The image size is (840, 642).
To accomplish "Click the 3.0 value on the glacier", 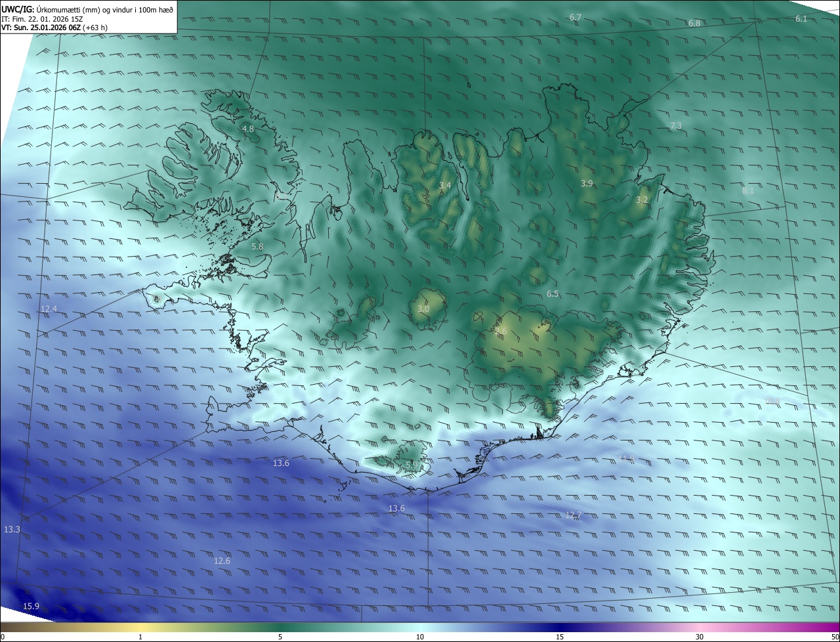I will click(x=423, y=309).
